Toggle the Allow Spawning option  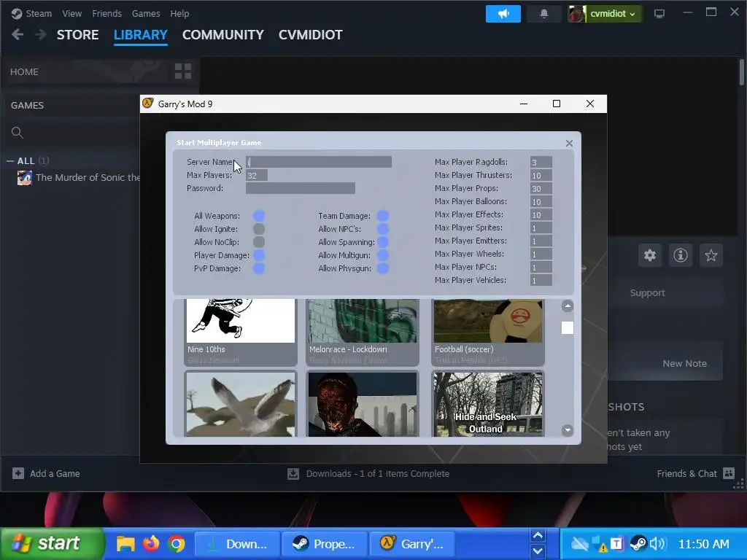click(x=382, y=242)
